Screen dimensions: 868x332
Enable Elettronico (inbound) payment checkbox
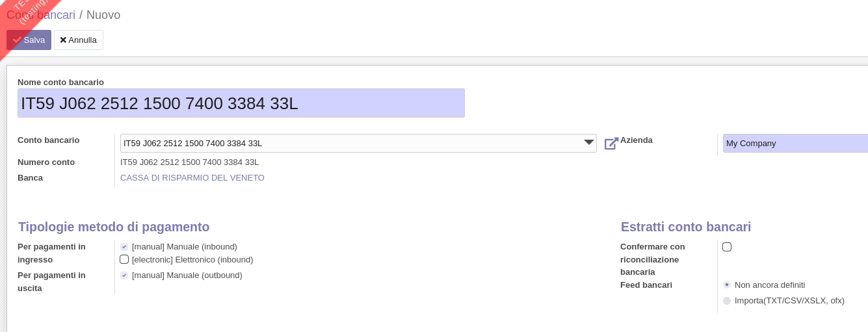click(x=124, y=259)
